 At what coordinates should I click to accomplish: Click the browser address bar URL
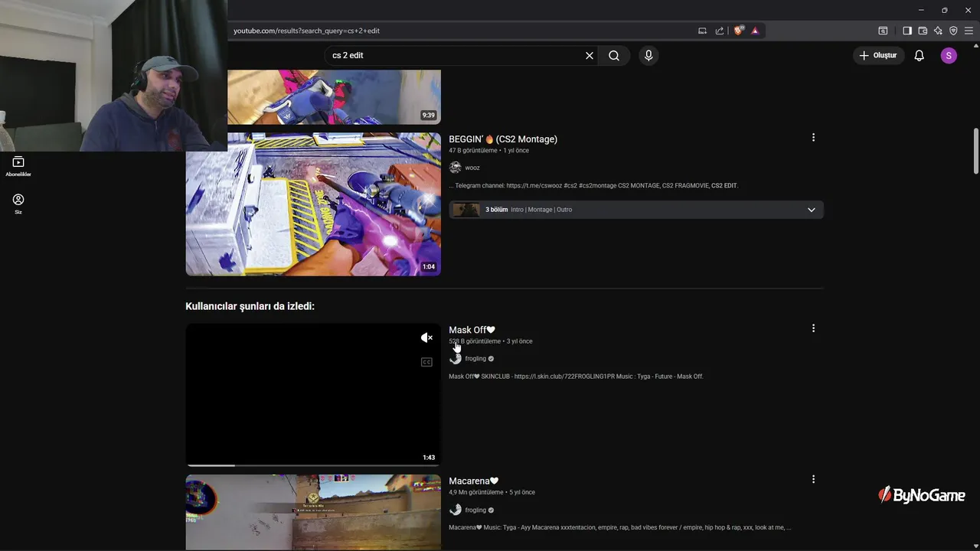coord(306,31)
